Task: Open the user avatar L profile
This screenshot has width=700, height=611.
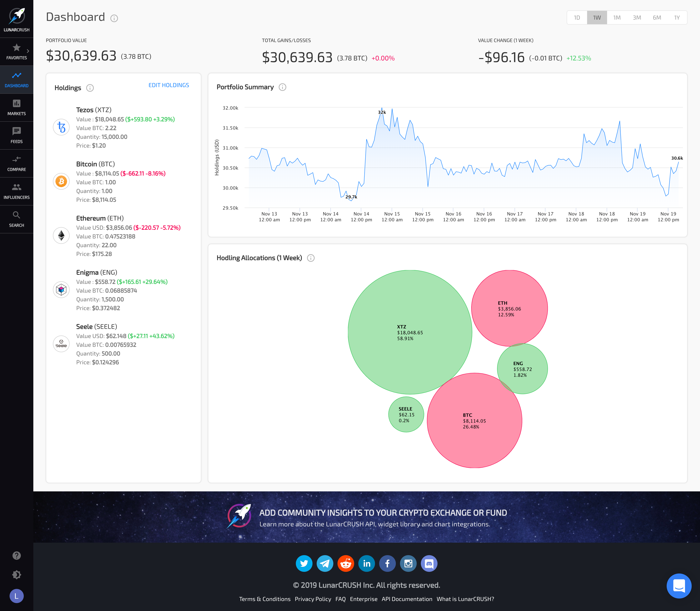Action: pyautogui.click(x=16, y=596)
